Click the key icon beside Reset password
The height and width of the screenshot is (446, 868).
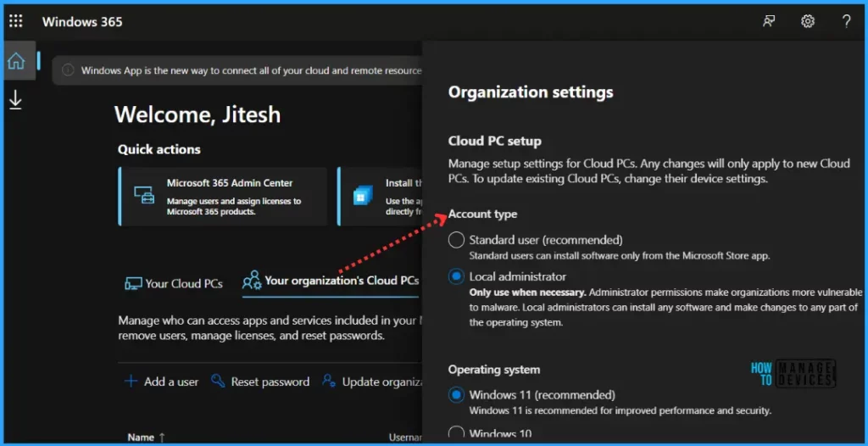tap(218, 382)
